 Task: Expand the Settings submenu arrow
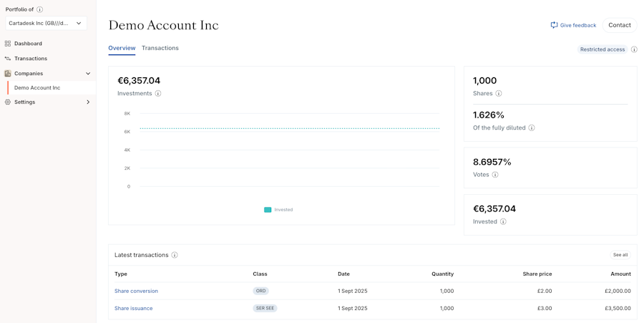coord(88,102)
